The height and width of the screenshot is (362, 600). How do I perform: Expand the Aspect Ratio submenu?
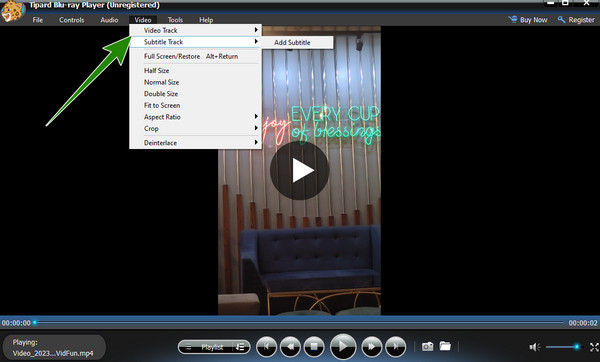[x=196, y=117]
